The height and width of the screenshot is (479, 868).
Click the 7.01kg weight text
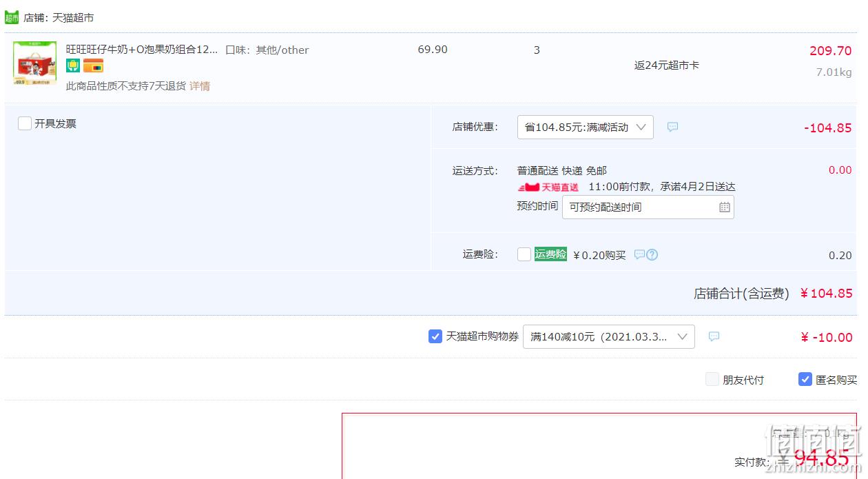(x=834, y=72)
